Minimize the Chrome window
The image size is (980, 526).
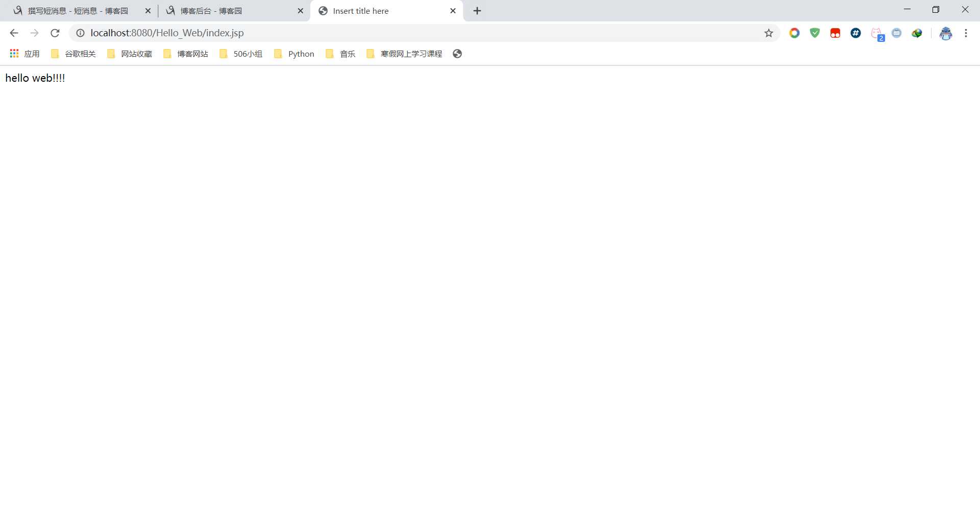907,9
